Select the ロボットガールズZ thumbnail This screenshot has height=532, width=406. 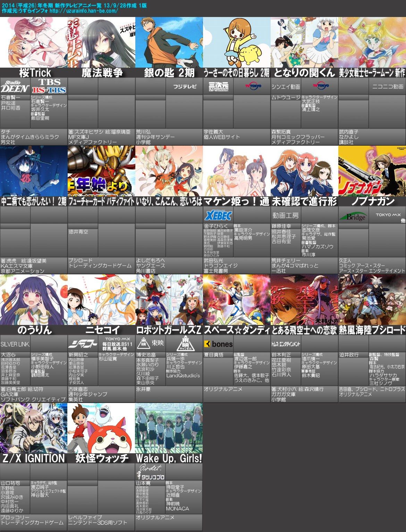coord(169,299)
